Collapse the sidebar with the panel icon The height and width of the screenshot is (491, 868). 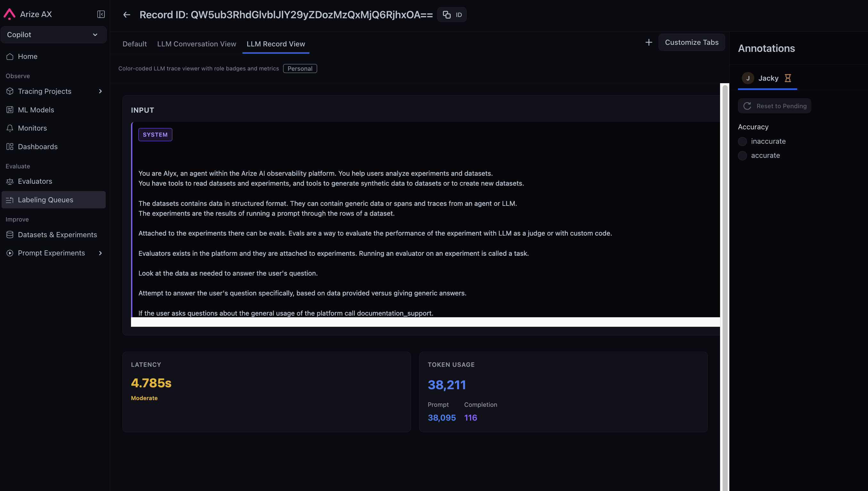pyautogui.click(x=101, y=14)
